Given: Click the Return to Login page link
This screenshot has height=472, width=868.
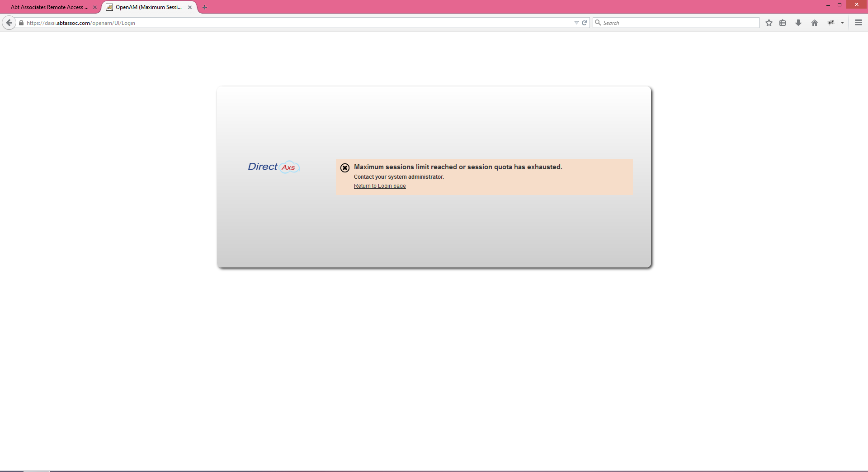Looking at the screenshot, I should click(x=380, y=186).
